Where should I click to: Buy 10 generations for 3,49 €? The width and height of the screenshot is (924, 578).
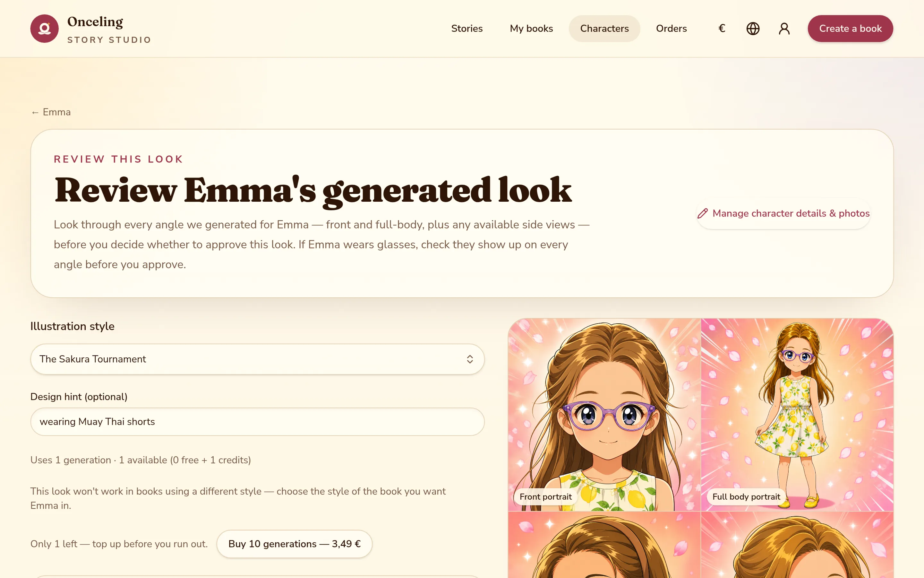pos(295,544)
